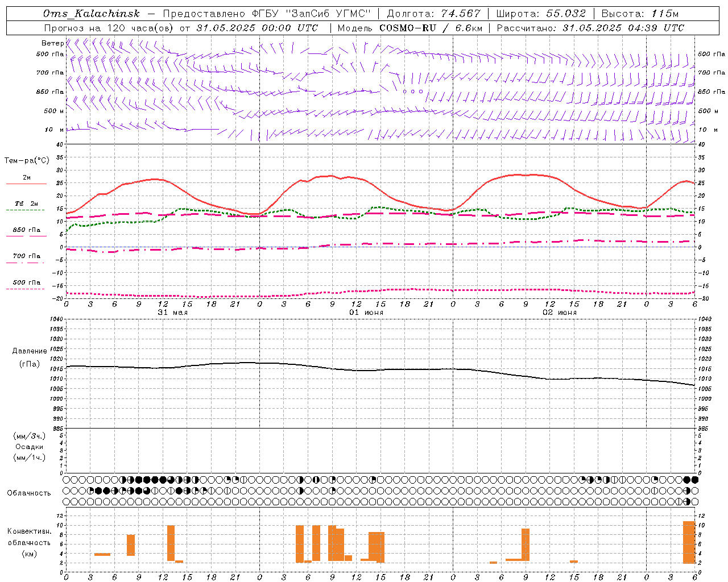Click the '02 июня' date label
The image size is (728, 582).
pos(560,312)
